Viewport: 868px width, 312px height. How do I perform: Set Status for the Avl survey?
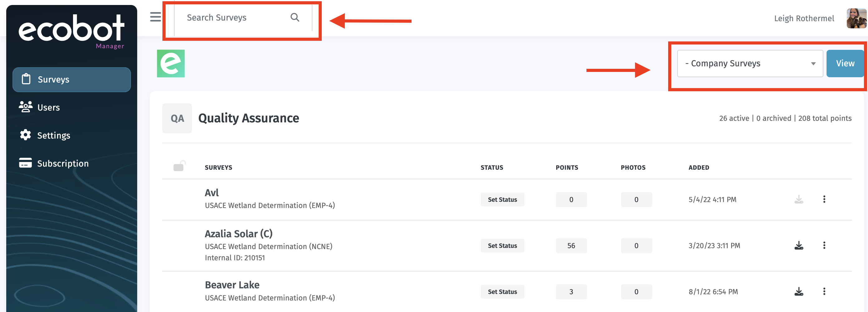502,200
